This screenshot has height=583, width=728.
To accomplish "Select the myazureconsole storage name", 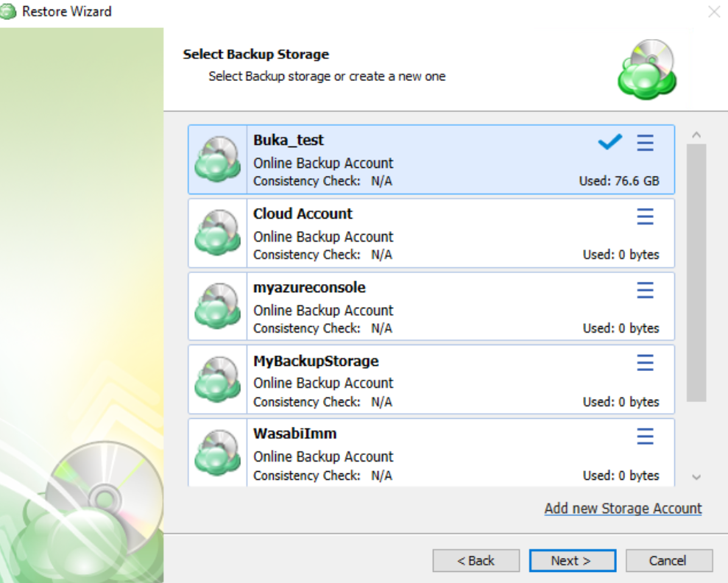I will pos(309,288).
